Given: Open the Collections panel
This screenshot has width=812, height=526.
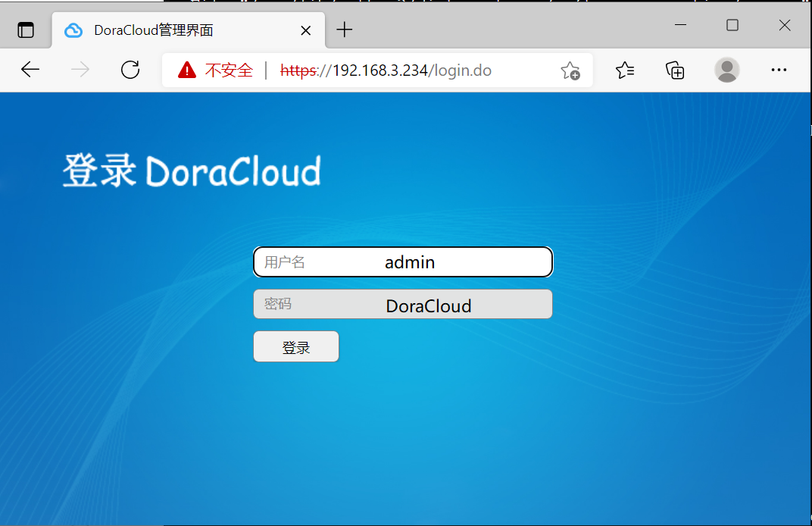Looking at the screenshot, I should point(675,70).
